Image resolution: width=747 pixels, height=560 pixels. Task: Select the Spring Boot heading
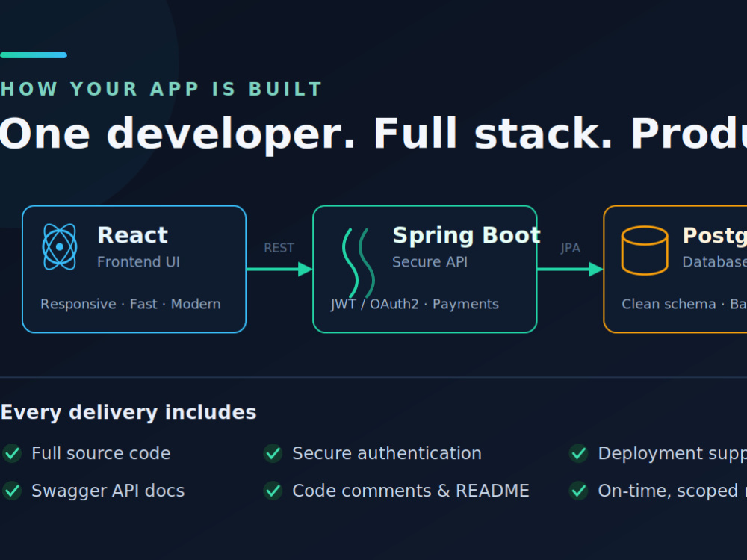466,235
